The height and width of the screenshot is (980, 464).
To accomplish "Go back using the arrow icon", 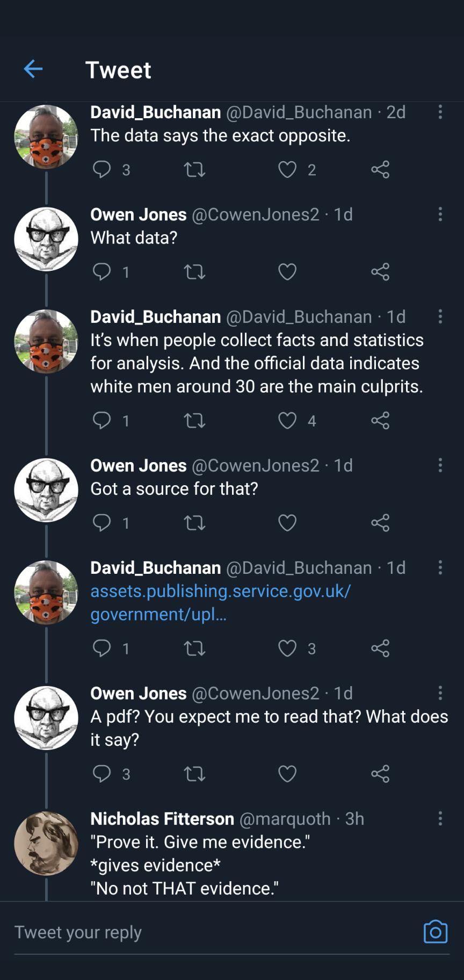I will pos(33,69).
